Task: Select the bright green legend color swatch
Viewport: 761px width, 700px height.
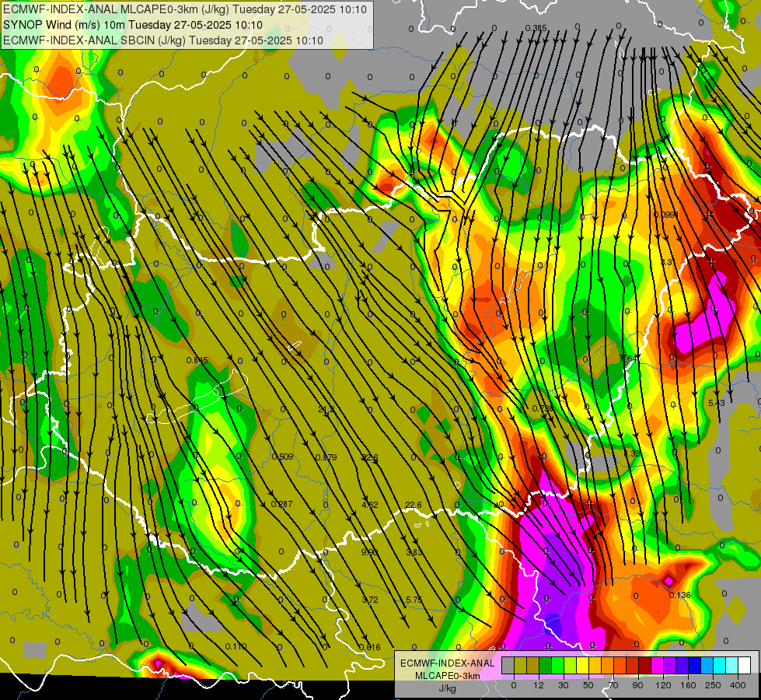Action: click(557, 665)
